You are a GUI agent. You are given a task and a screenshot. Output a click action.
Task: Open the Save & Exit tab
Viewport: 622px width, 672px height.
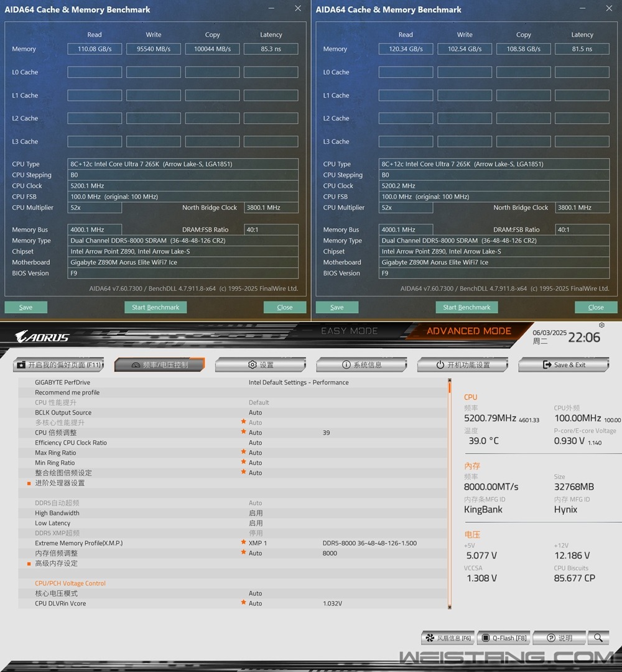pos(564,365)
